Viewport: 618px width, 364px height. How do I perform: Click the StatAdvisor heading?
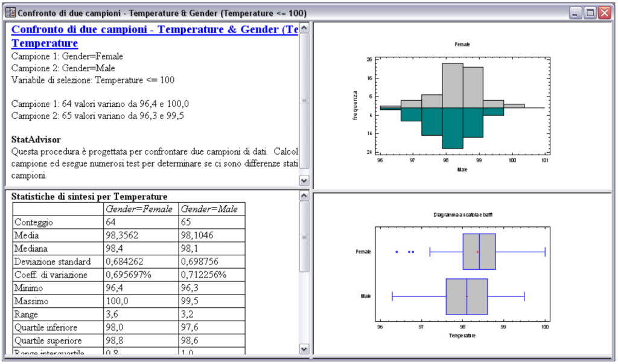click(36, 139)
